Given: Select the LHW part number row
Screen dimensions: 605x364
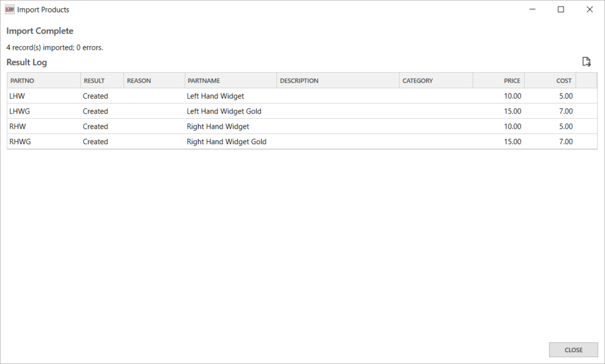Looking at the screenshot, I should (x=18, y=96).
